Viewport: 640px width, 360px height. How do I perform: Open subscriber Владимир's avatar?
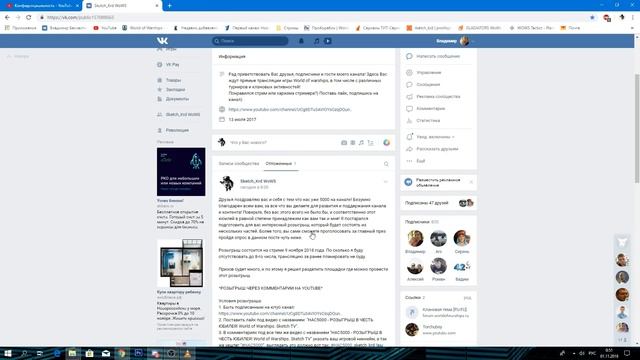point(415,238)
